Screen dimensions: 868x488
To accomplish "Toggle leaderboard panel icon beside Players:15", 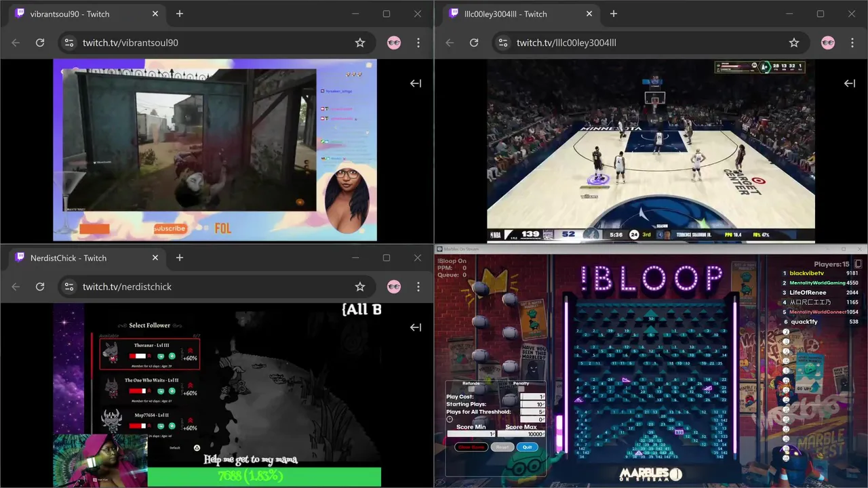I will pos(858,264).
